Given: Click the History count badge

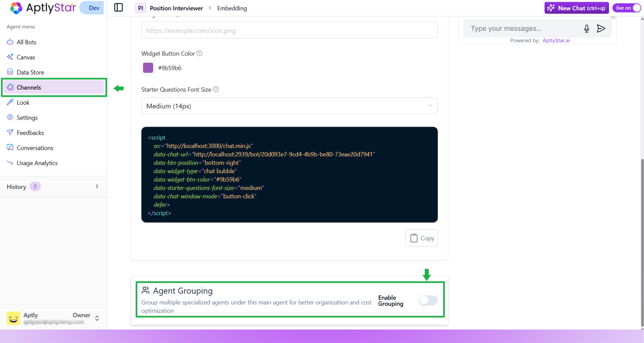Looking at the screenshot, I should (x=35, y=187).
